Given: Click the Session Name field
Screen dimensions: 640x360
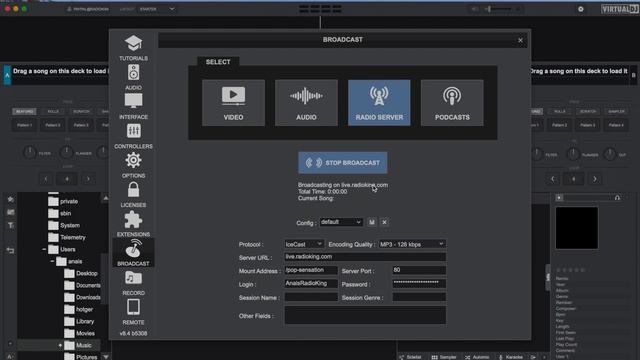Looking at the screenshot, I should pyautogui.click(x=311, y=297).
